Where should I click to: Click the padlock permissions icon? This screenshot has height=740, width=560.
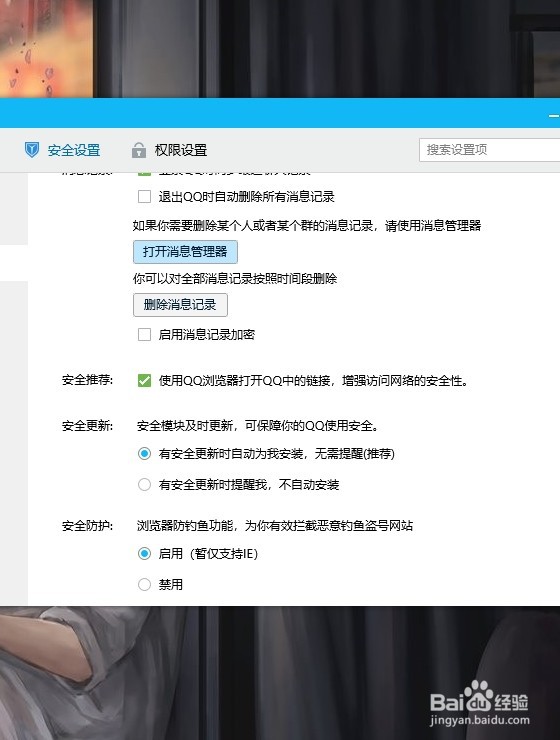[x=138, y=150]
